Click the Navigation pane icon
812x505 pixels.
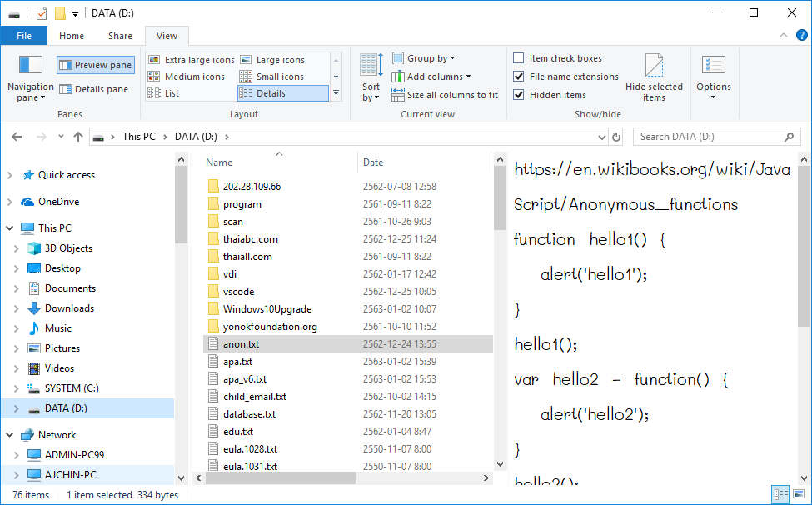coord(31,67)
